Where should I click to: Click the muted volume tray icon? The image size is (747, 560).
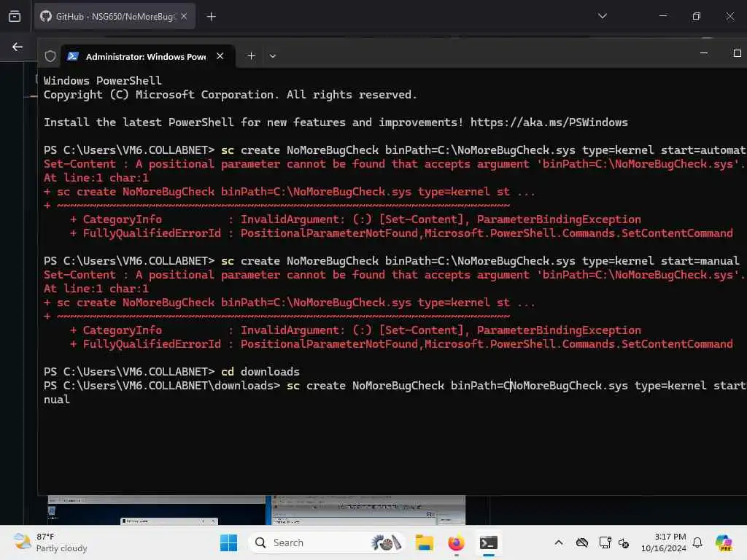click(x=624, y=542)
